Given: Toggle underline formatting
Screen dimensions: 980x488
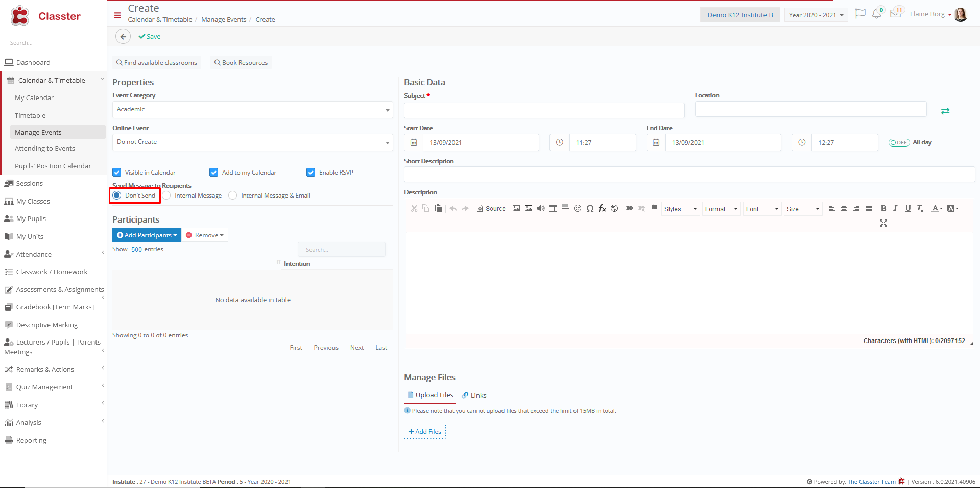Looking at the screenshot, I should click(x=908, y=208).
